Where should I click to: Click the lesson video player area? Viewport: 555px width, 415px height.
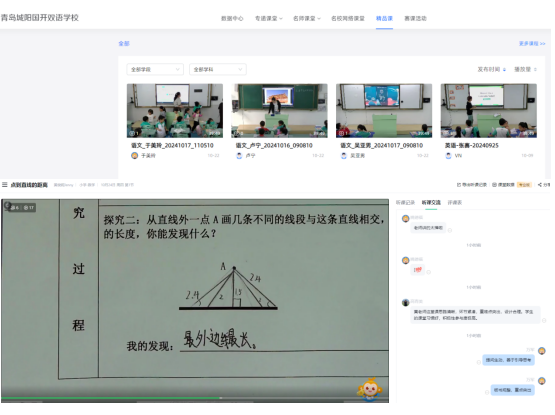195,300
